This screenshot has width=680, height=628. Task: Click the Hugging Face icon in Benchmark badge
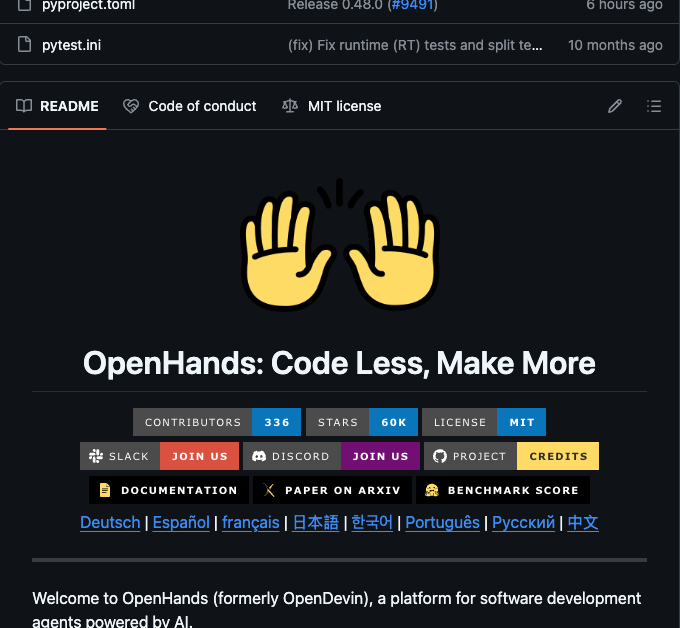(x=432, y=490)
